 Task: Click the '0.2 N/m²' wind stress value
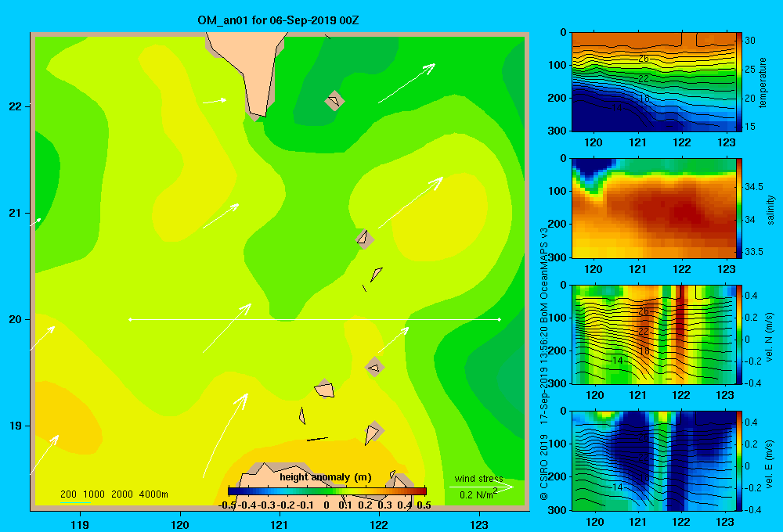[x=478, y=494]
